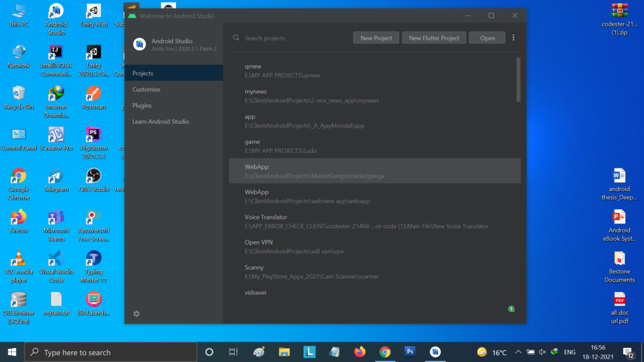644x362 pixels.
Task: Select the Typing Master 11 icon
Action: [94, 267]
